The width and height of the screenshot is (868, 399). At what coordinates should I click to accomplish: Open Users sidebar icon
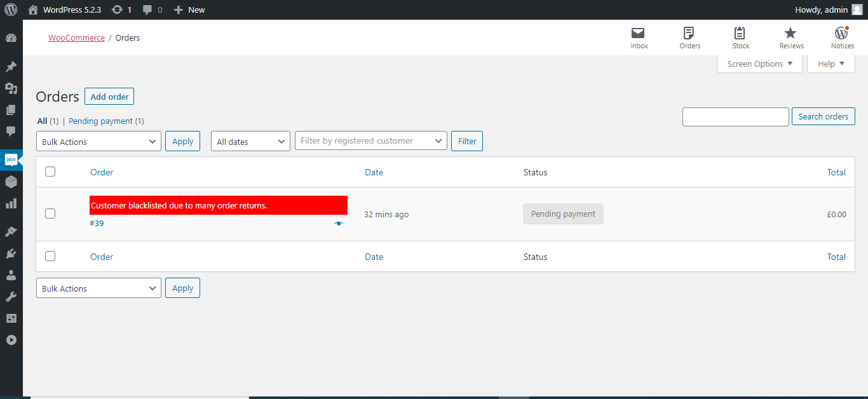tap(11, 275)
